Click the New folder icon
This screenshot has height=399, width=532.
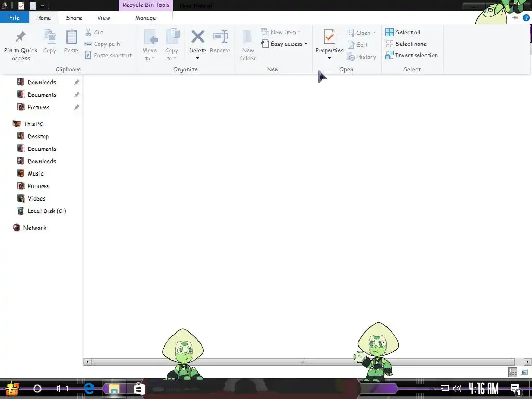pos(248,37)
